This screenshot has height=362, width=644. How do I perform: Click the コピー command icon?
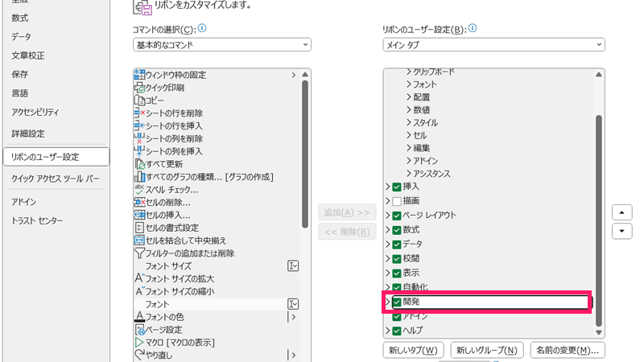[139, 100]
